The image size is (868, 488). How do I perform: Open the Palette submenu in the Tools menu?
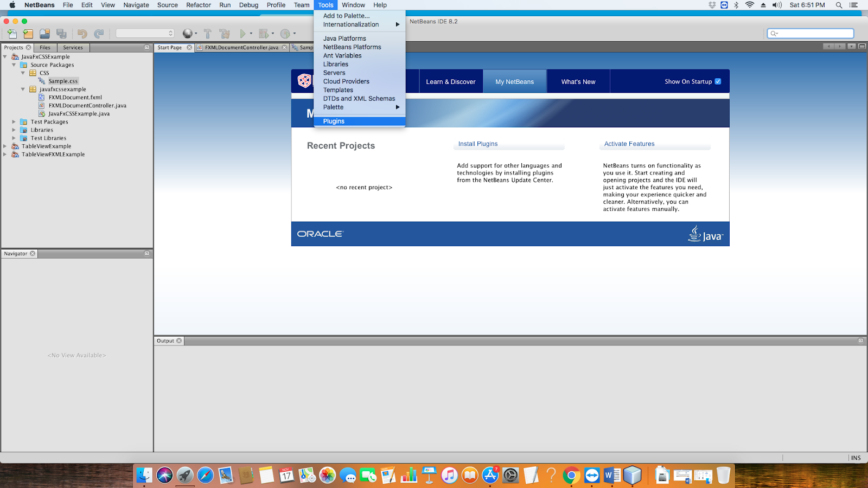click(360, 107)
